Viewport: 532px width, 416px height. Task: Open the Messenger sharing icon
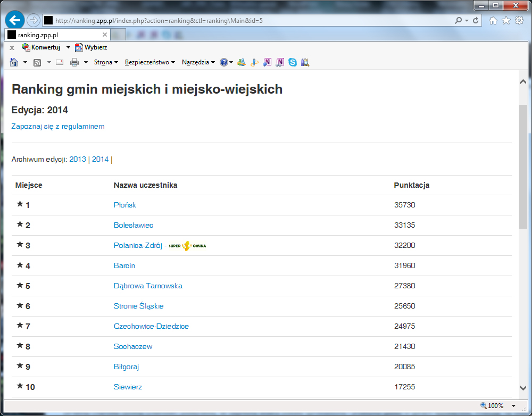[x=242, y=62]
